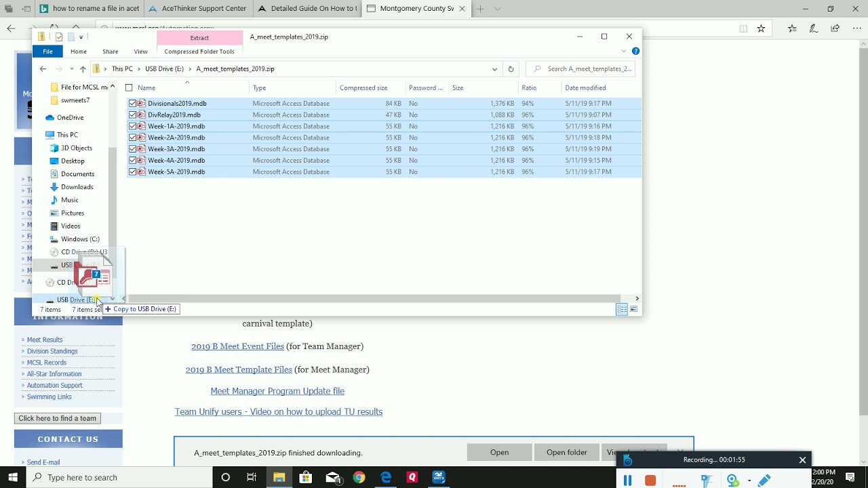The height and width of the screenshot is (488, 868).
Task: Open the 2019 B Meet Event Files link
Action: (237, 346)
